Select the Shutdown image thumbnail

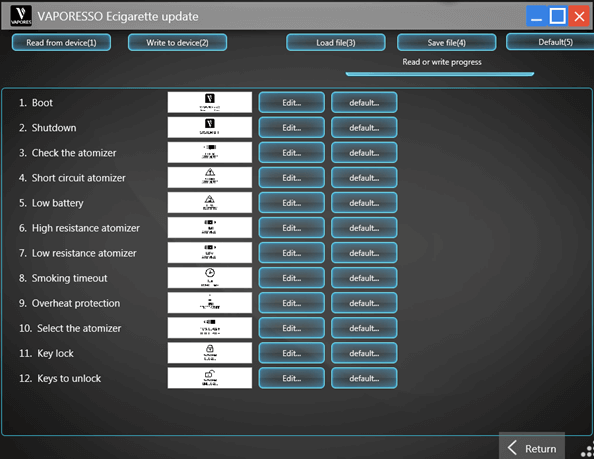[210, 127]
